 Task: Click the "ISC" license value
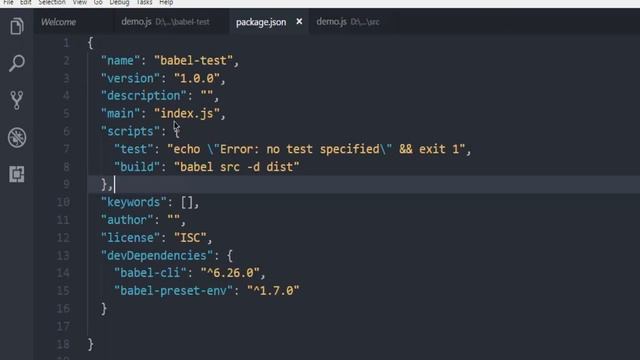[x=190, y=238]
